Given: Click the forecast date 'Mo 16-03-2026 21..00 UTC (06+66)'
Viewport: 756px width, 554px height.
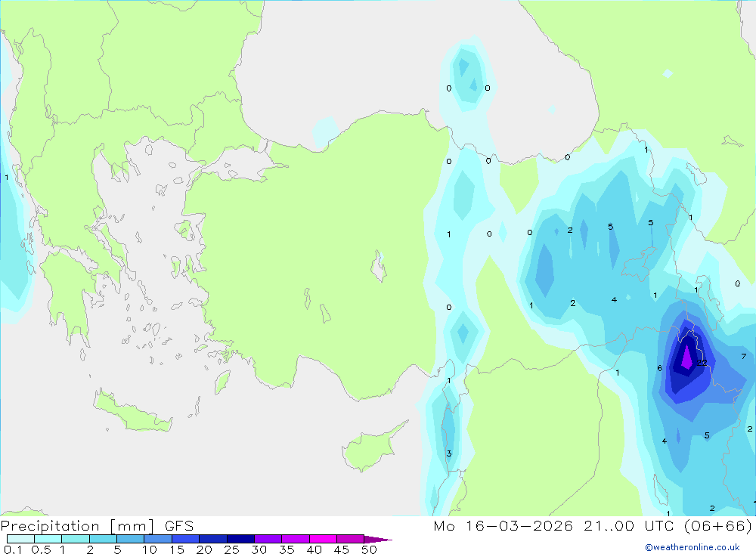Looking at the screenshot, I should 593,525.
